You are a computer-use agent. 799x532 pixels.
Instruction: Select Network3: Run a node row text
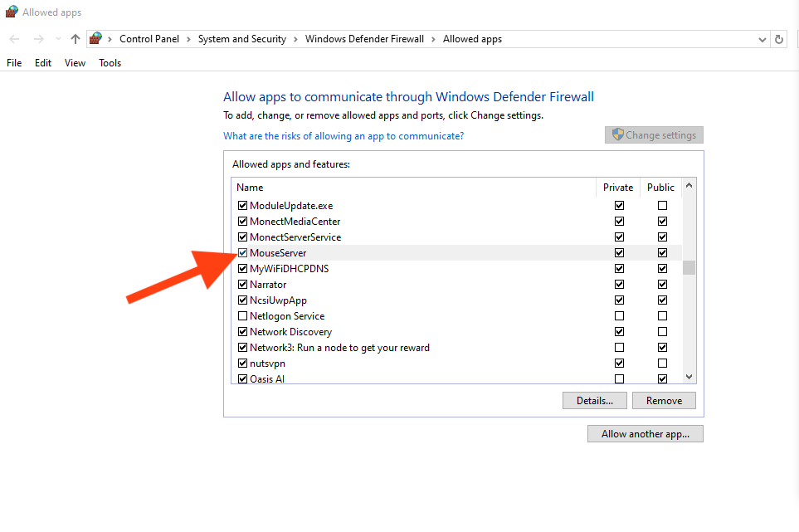(x=339, y=348)
